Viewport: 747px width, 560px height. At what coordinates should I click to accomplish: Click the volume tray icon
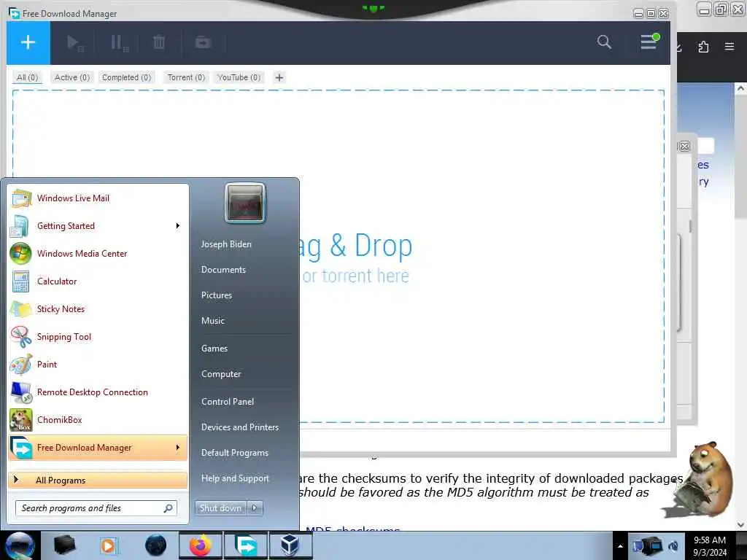click(x=673, y=545)
